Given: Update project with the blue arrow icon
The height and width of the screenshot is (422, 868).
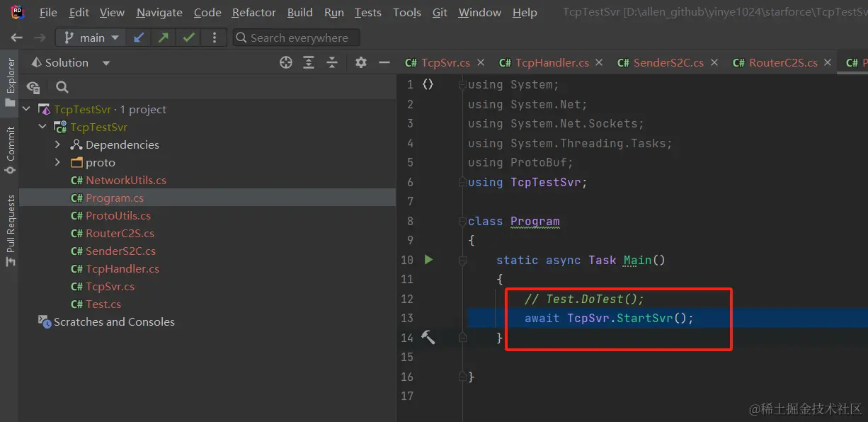Looking at the screenshot, I should tap(139, 38).
